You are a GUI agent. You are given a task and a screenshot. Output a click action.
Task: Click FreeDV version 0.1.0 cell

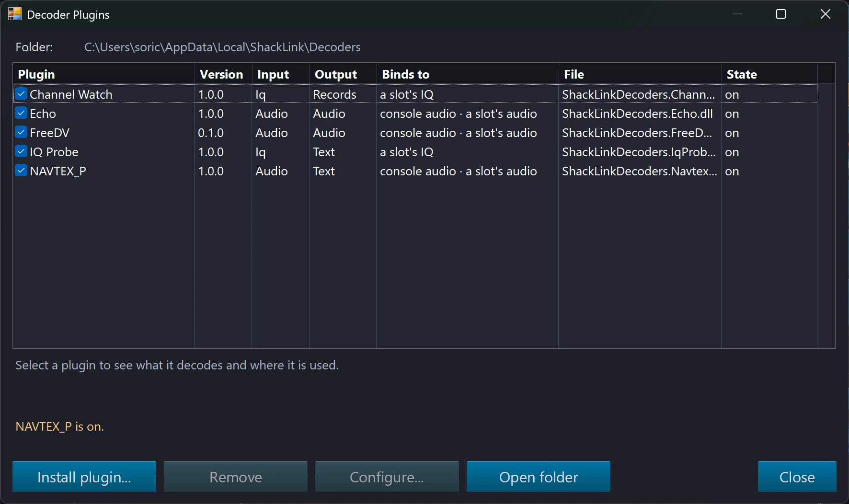pos(211,133)
